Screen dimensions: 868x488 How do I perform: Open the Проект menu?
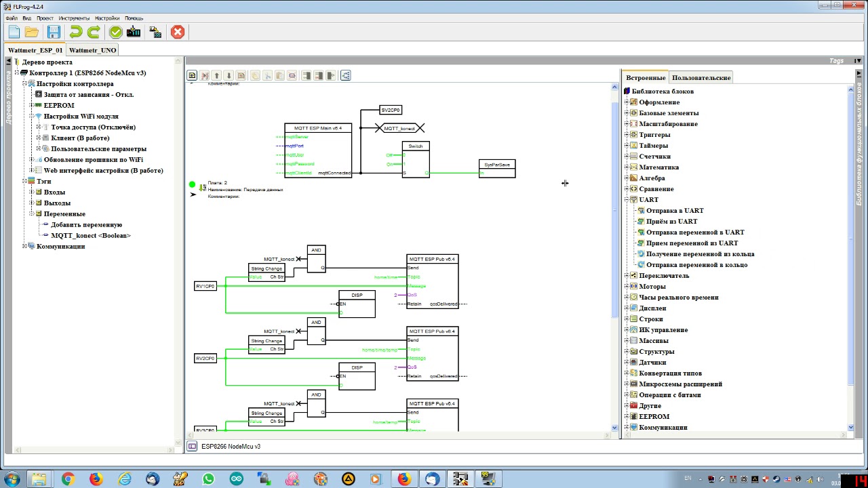45,18
